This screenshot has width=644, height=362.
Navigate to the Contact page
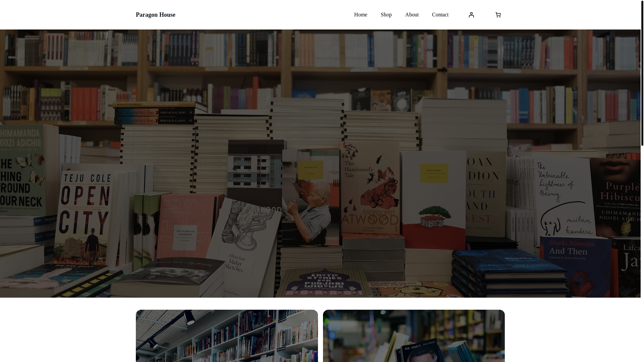point(440,15)
